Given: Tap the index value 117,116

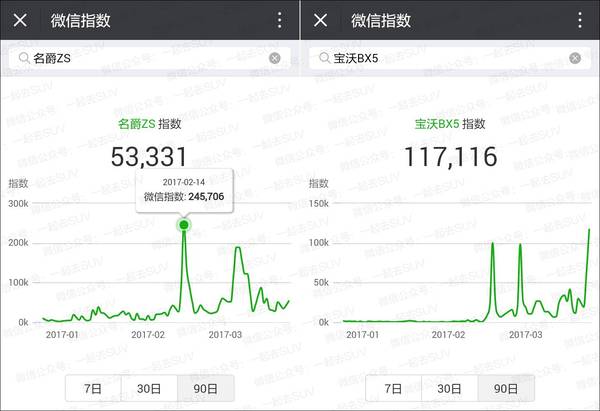Looking at the screenshot, I should [451, 157].
